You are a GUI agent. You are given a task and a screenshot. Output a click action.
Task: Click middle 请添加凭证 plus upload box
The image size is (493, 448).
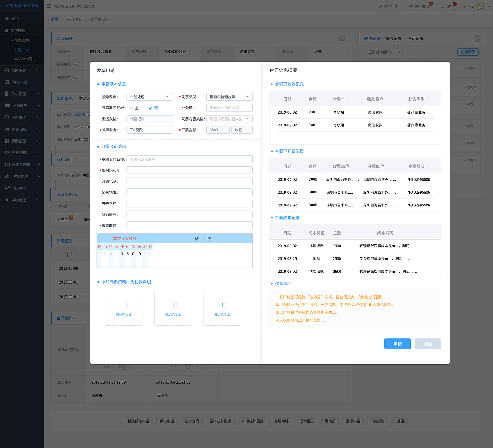[173, 309]
